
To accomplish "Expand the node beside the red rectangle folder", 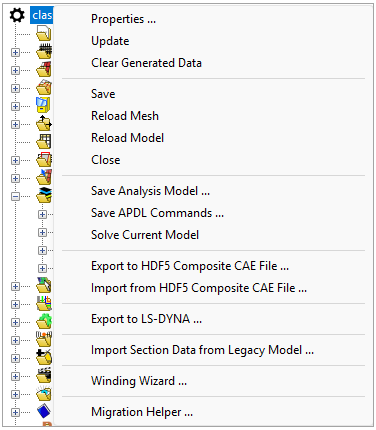I will point(15,161).
